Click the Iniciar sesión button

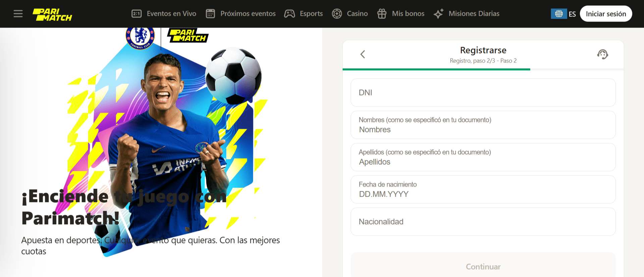point(606,14)
